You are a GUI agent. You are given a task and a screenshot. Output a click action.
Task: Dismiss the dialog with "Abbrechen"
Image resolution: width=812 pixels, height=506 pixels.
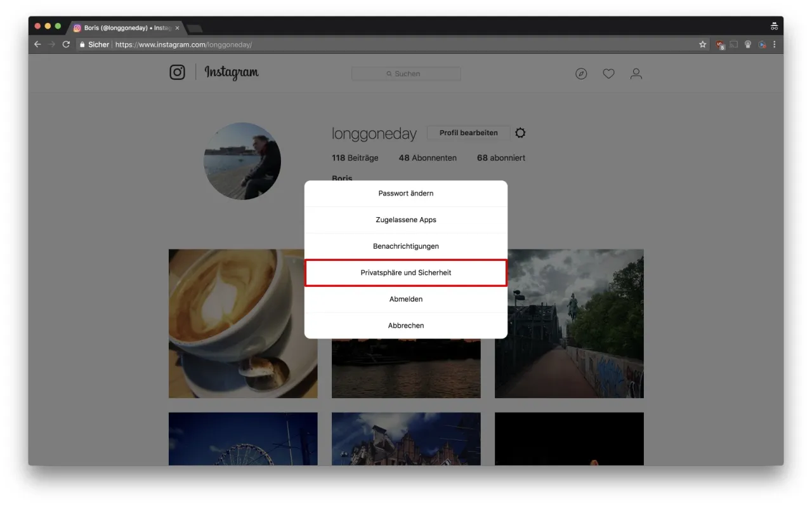coord(406,325)
